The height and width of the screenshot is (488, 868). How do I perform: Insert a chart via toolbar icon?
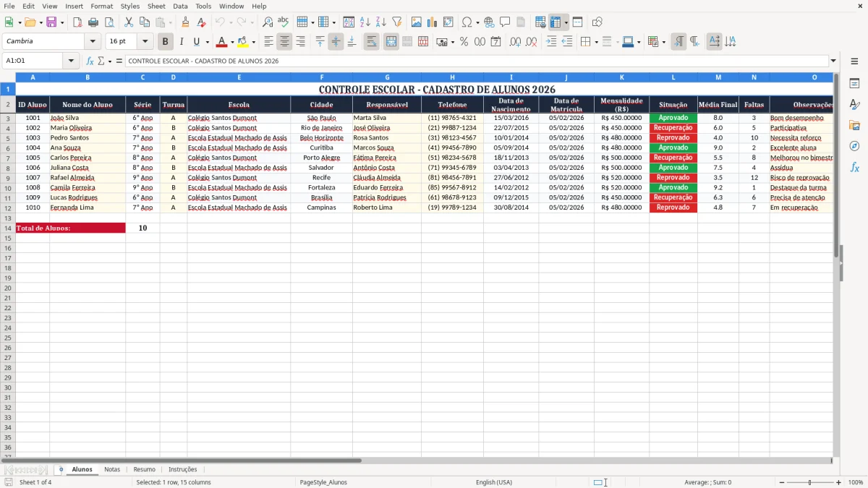pos(433,22)
